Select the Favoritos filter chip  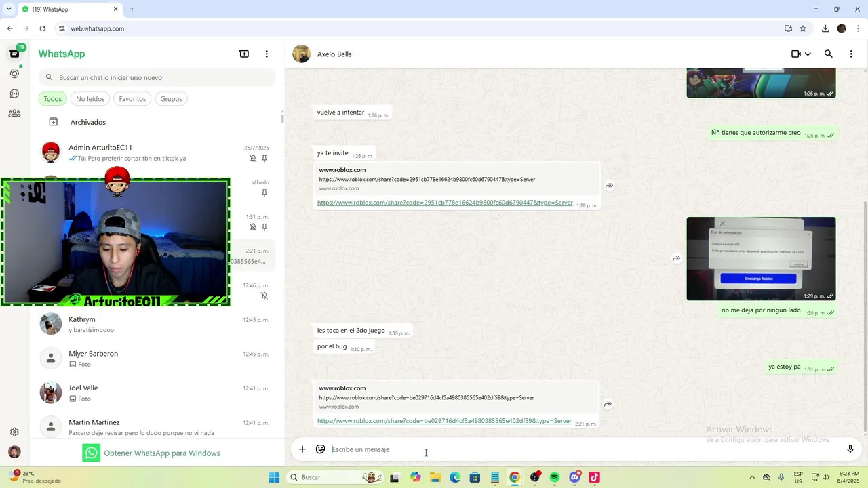pyautogui.click(x=132, y=99)
